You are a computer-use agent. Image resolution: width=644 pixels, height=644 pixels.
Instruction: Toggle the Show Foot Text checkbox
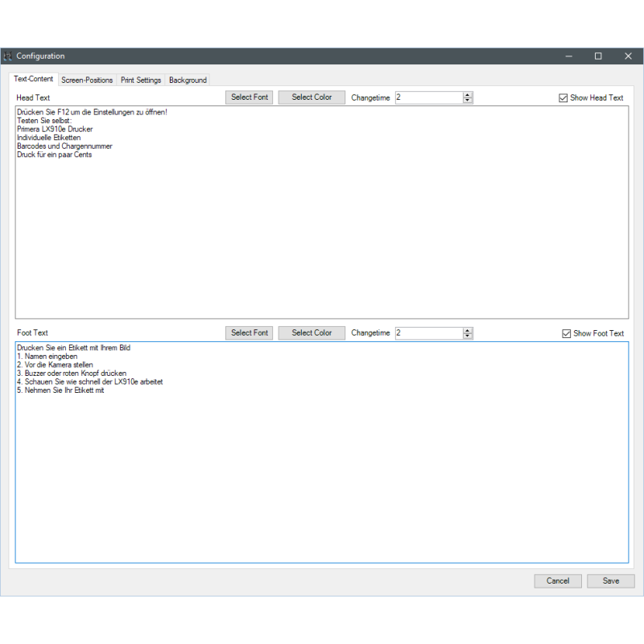click(566, 333)
